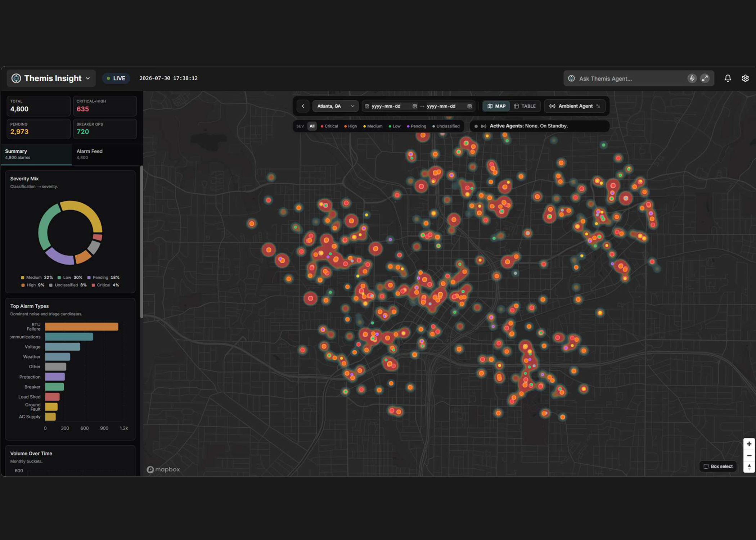The height and width of the screenshot is (540, 756).
Task: Click the Themis Insight logo icon
Action: (x=16, y=78)
